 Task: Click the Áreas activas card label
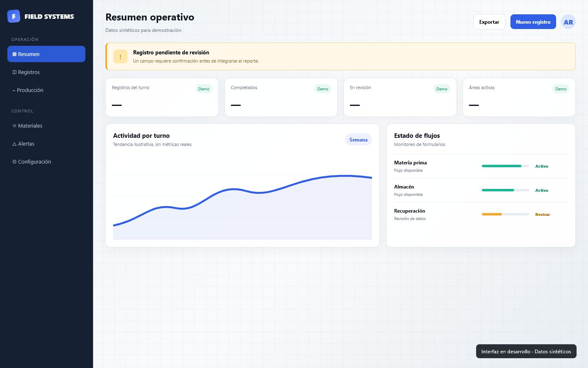[x=481, y=88]
